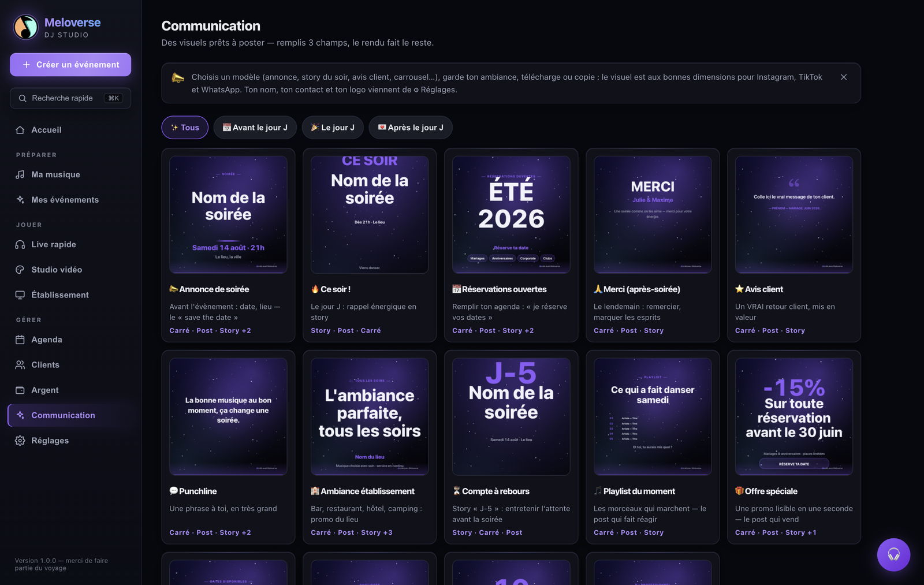The image size is (924, 585).
Task: Open the floating headphones help button
Action: pyautogui.click(x=893, y=554)
